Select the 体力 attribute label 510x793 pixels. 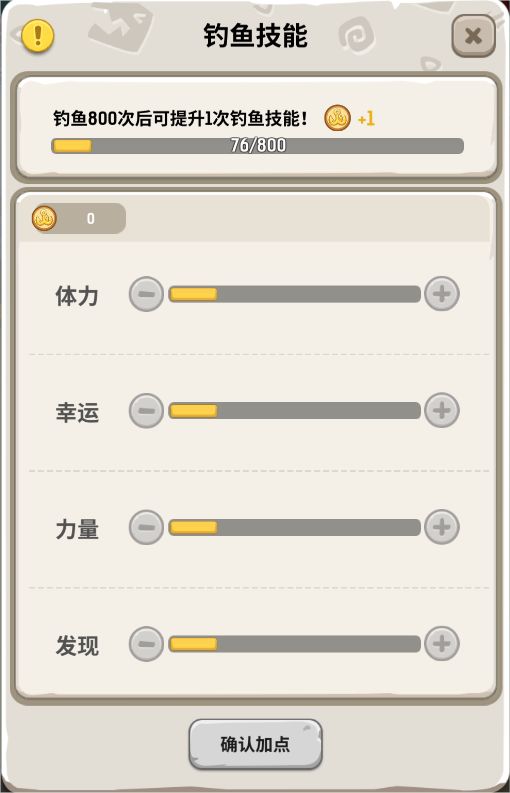click(76, 296)
